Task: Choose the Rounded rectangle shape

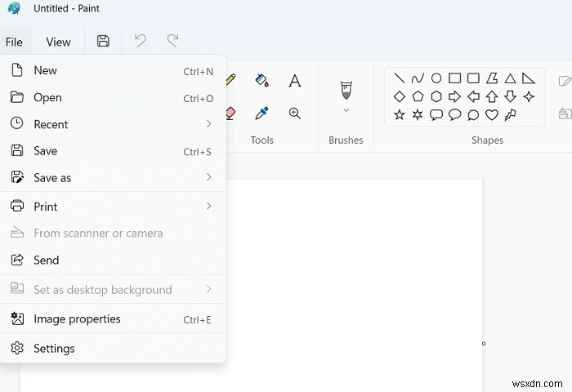Action: (473, 78)
